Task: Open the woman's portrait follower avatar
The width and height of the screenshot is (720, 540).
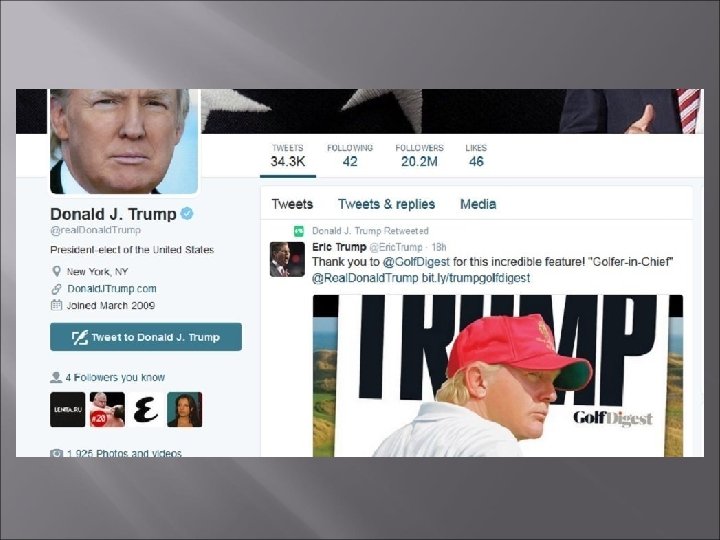Action: (x=185, y=410)
